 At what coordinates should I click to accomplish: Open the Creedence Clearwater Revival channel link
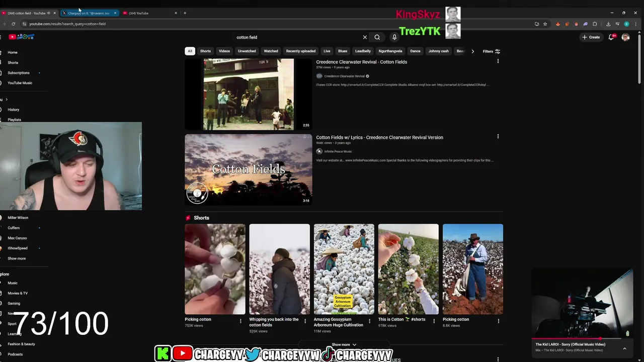point(344,76)
